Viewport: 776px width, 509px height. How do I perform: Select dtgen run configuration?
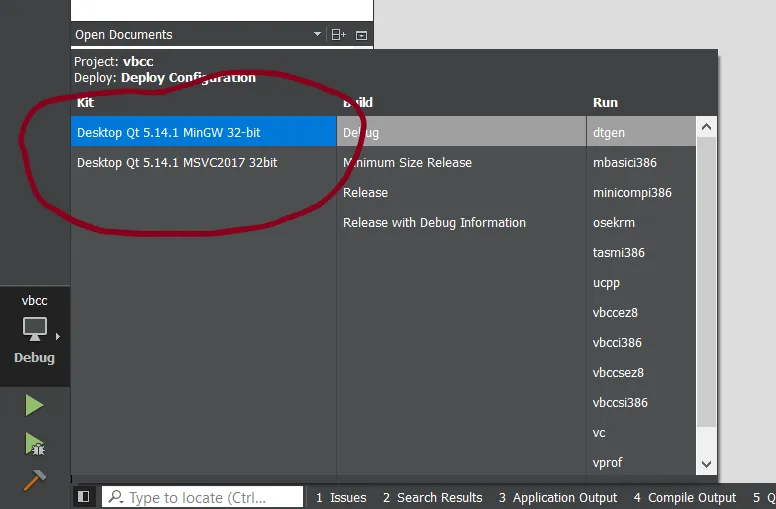tap(641, 131)
